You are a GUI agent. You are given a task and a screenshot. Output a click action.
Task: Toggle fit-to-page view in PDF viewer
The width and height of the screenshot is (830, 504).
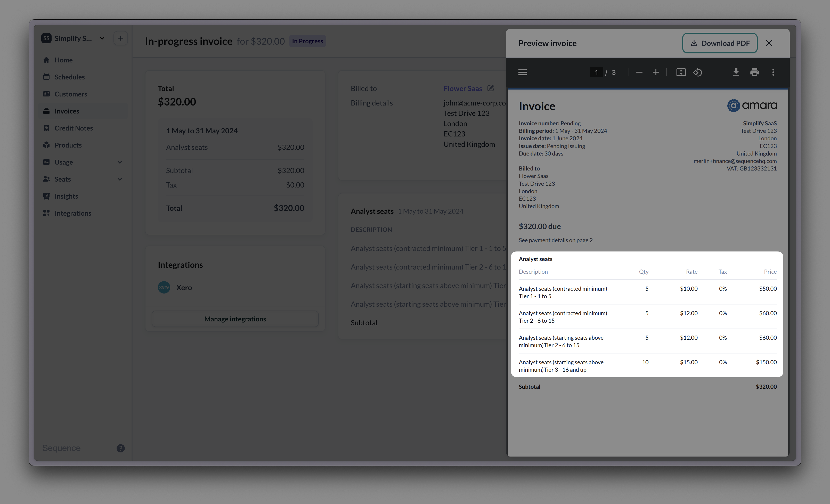click(681, 72)
